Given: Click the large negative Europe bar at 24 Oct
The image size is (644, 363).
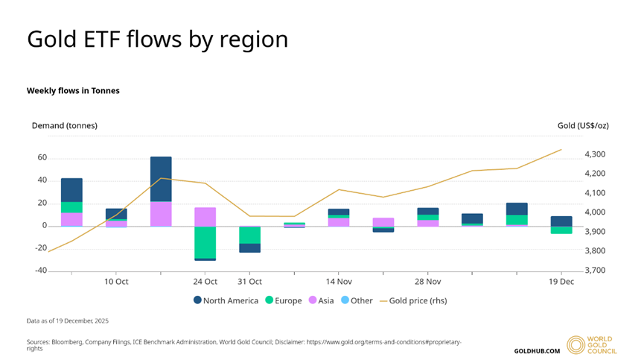Looking at the screenshot, I should (205, 242).
